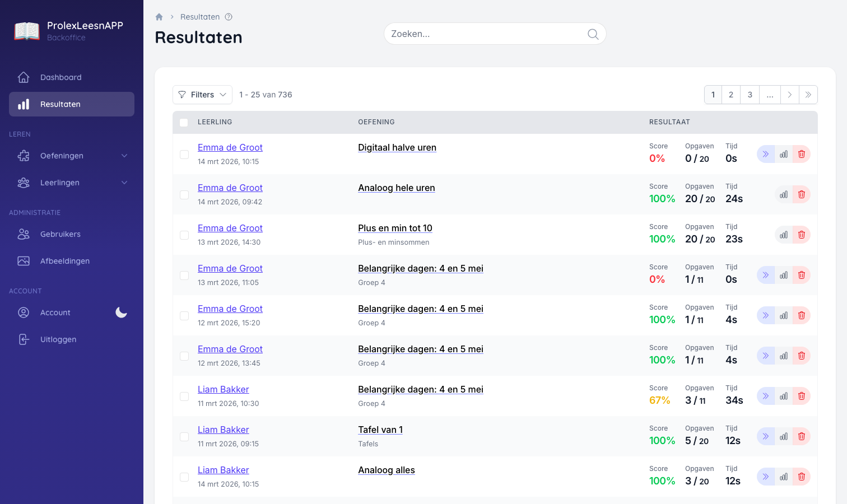Viewport: 847px width, 504px height.
Task: Open chart icon for Analoog alles result
Action: [x=784, y=477]
